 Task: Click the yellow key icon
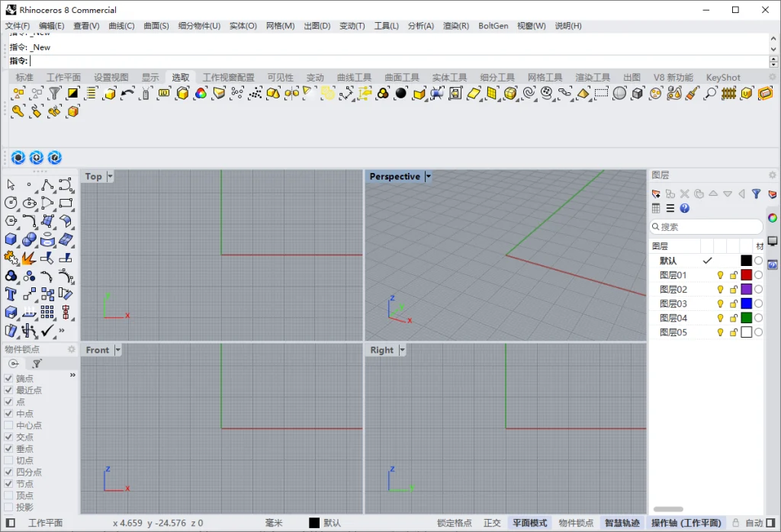[18, 111]
